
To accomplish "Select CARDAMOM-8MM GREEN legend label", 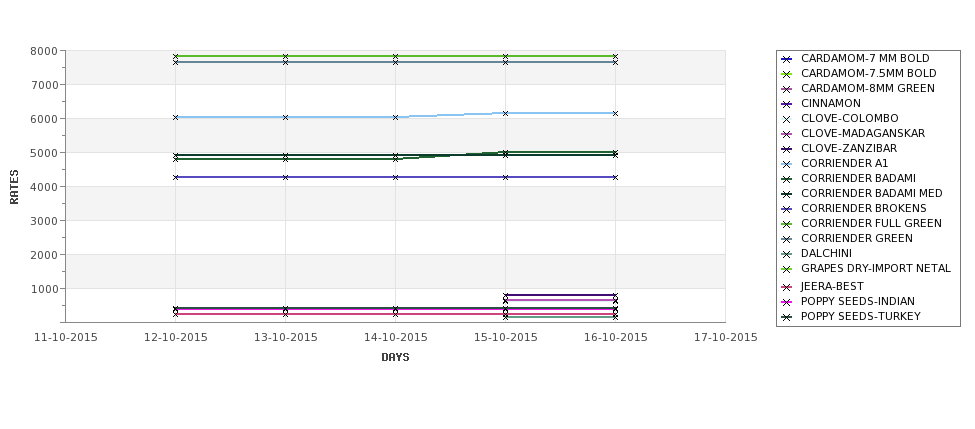I will [867, 88].
